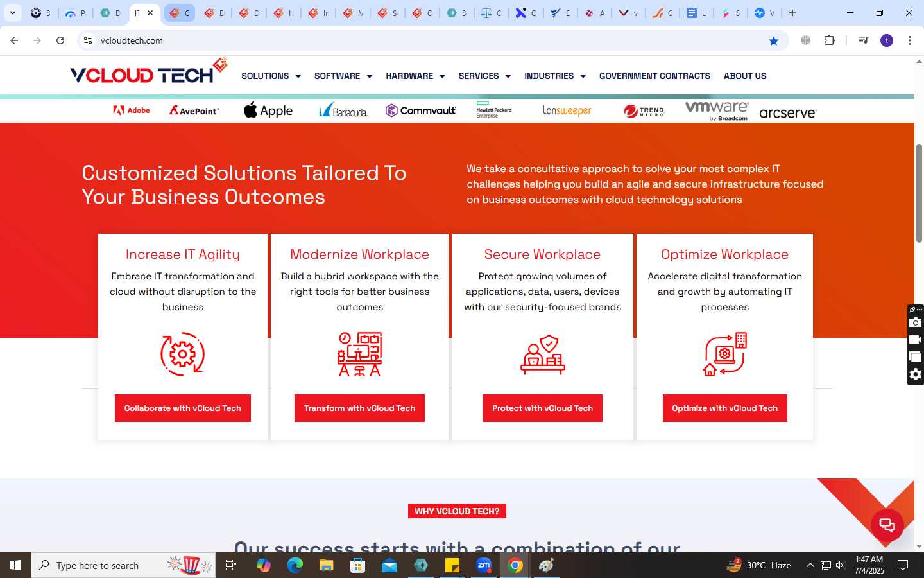Click Transform with vCloud Tech button

tap(360, 408)
